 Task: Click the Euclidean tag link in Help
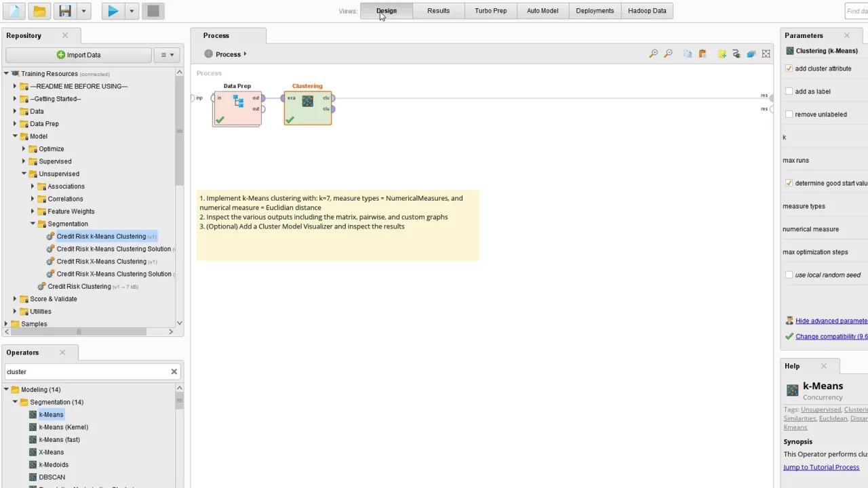(x=833, y=419)
